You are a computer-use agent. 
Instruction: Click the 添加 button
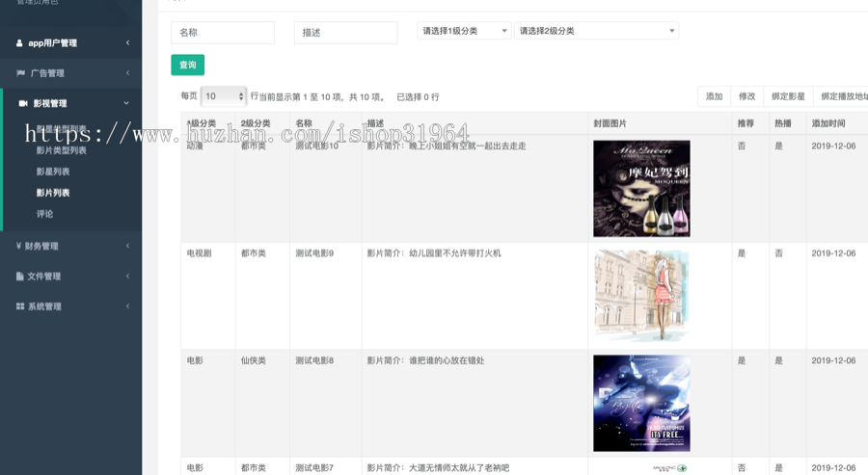(714, 96)
